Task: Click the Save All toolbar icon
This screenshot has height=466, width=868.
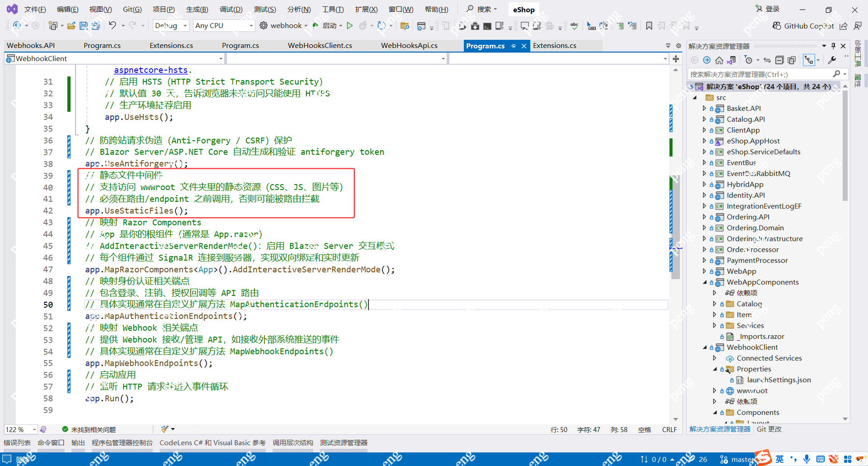Action: coord(95,26)
